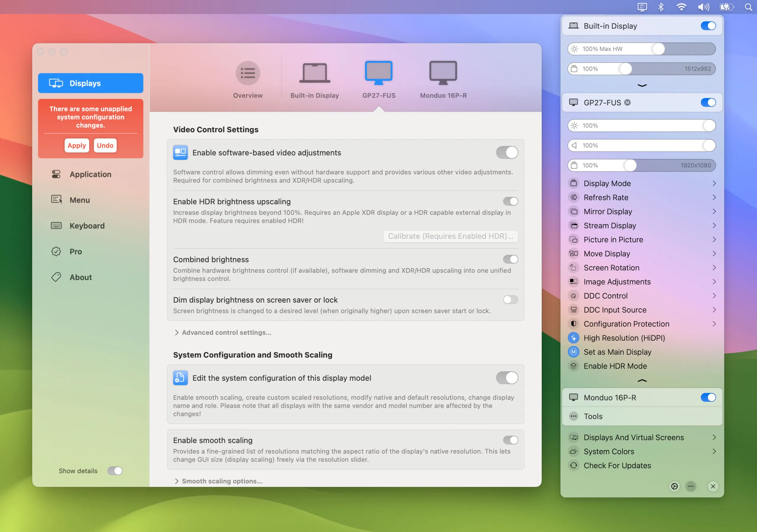Select the Displays section in the sidebar
757x532 pixels.
(x=90, y=83)
